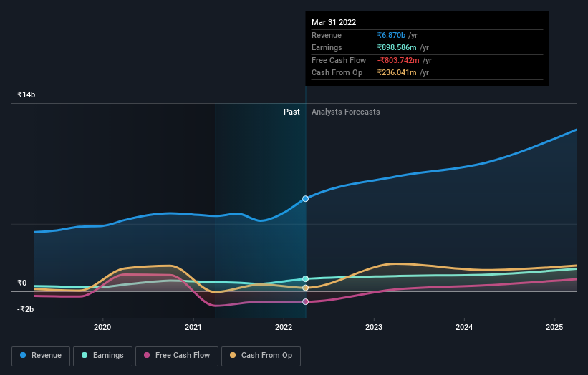Screen dimensions: 588x375
Task: Click the 2025 x-axis label
Action: tap(554, 328)
